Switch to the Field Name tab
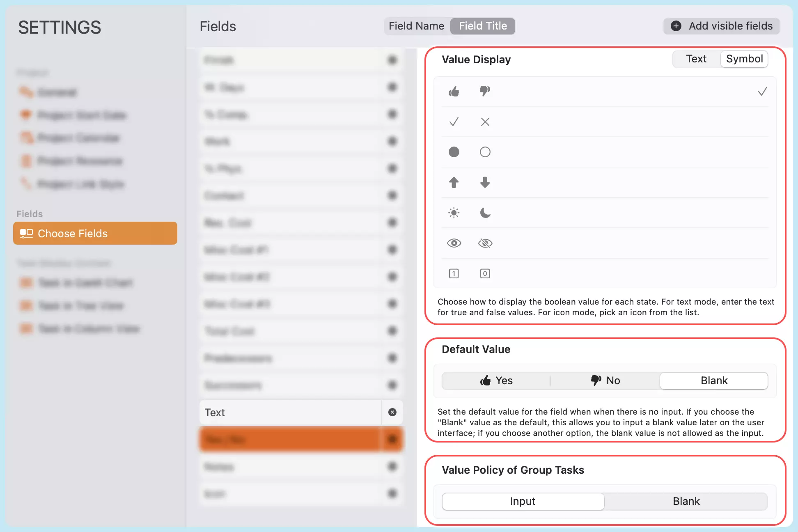 coord(416,26)
